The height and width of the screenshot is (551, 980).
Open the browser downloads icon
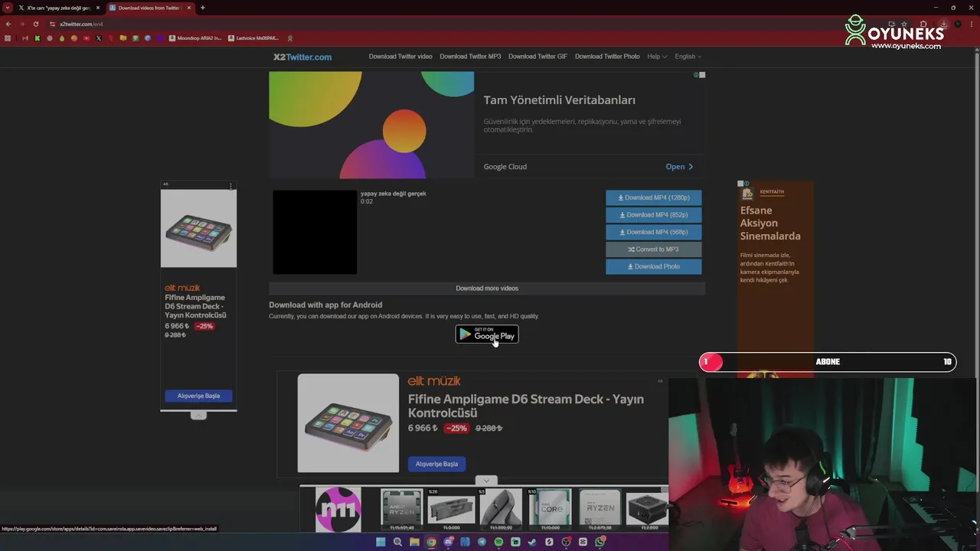[943, 24]
